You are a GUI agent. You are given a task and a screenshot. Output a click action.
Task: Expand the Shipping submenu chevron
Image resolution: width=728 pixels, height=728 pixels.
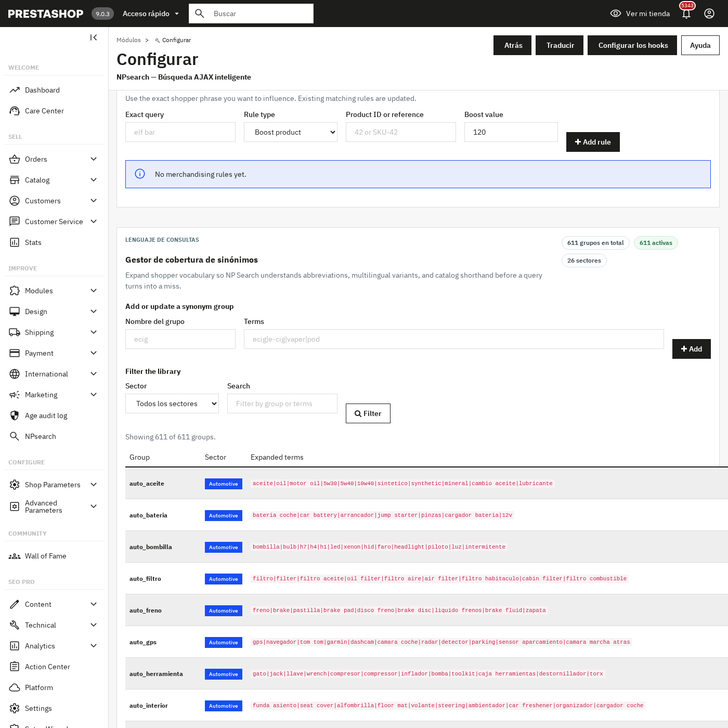[94, 332]
